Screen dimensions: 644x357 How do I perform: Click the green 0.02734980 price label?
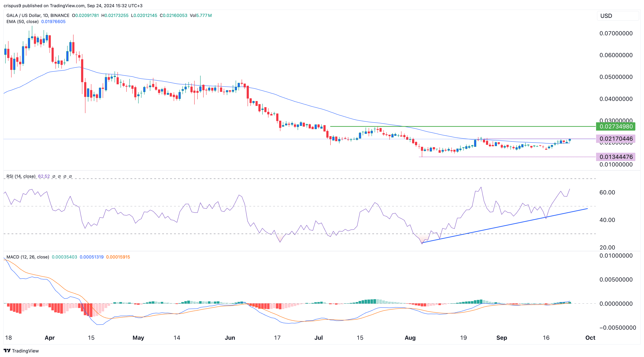[616, 126]
